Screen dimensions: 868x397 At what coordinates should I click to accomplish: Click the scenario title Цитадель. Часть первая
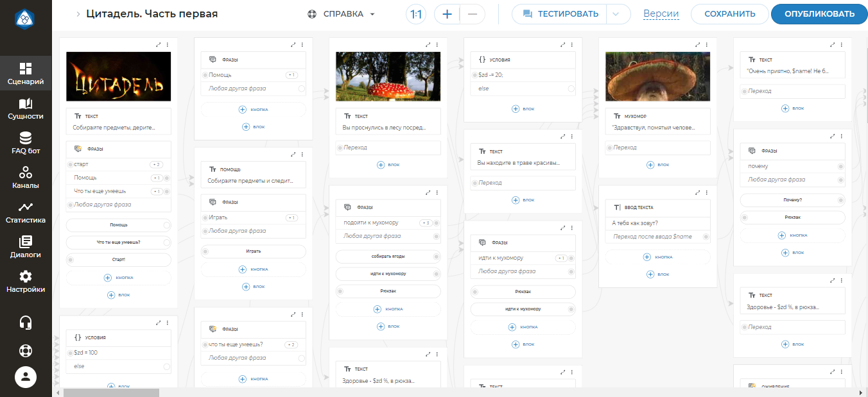(x=152, y=14)
